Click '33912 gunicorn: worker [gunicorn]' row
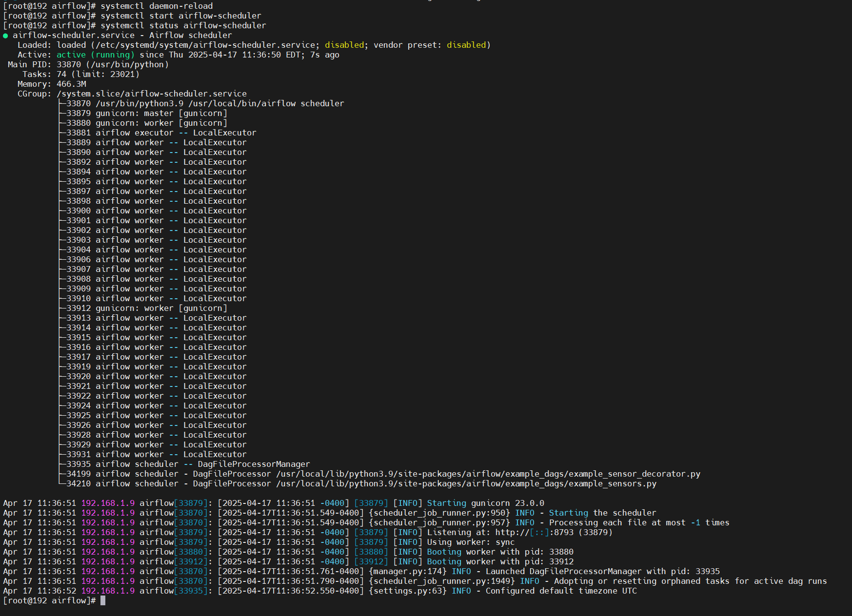The image size is (852, 616). [x=147, y=308]
